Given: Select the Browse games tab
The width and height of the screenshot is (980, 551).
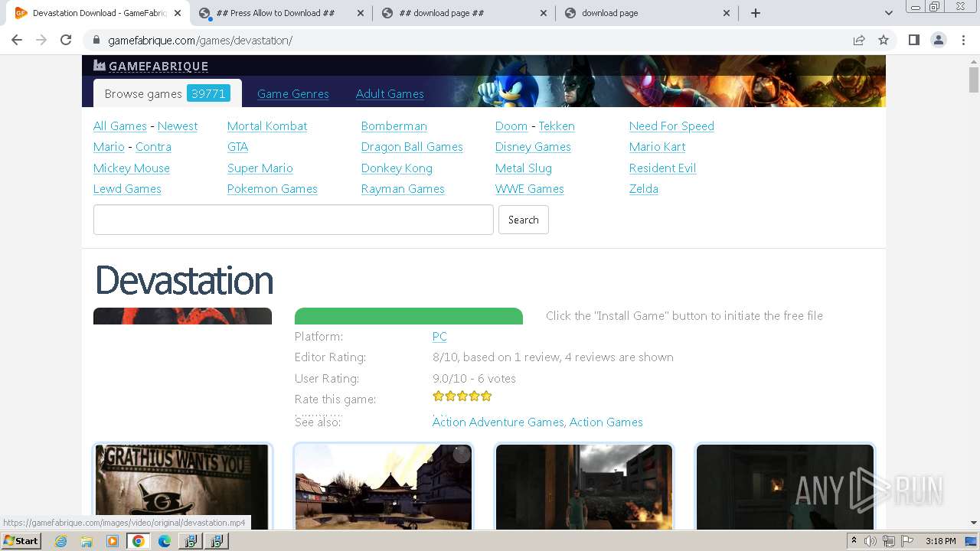Looking at the screenshot, I should pos(167,93).
